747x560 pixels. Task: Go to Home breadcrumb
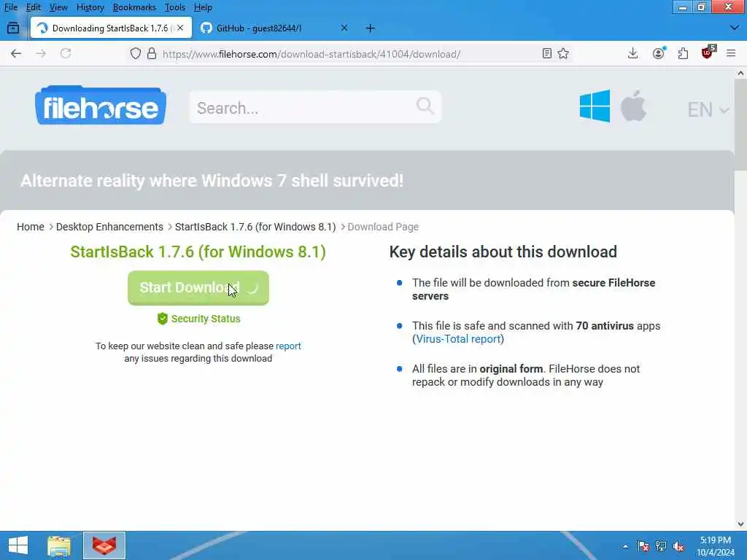coord(31,227)
